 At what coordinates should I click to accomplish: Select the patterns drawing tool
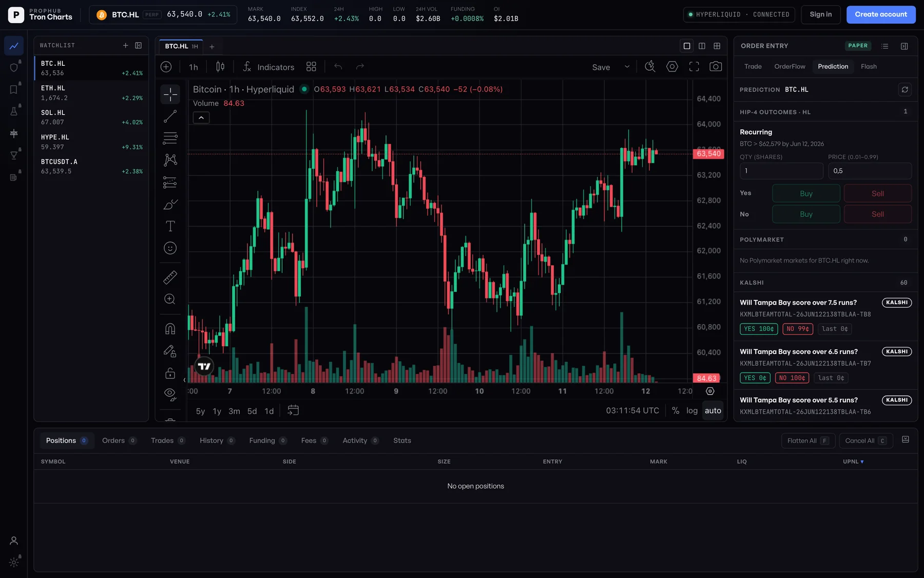coord(170,160)
